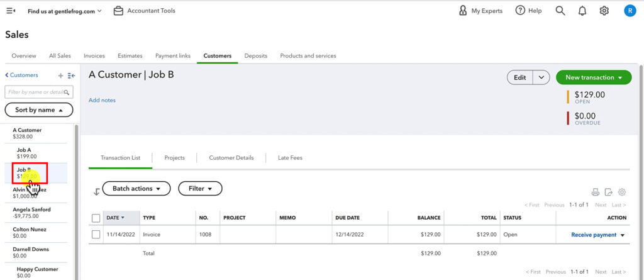This screenshot has width=644, height=280.
Task: Open the Filter dropdown
Action: 200,188
